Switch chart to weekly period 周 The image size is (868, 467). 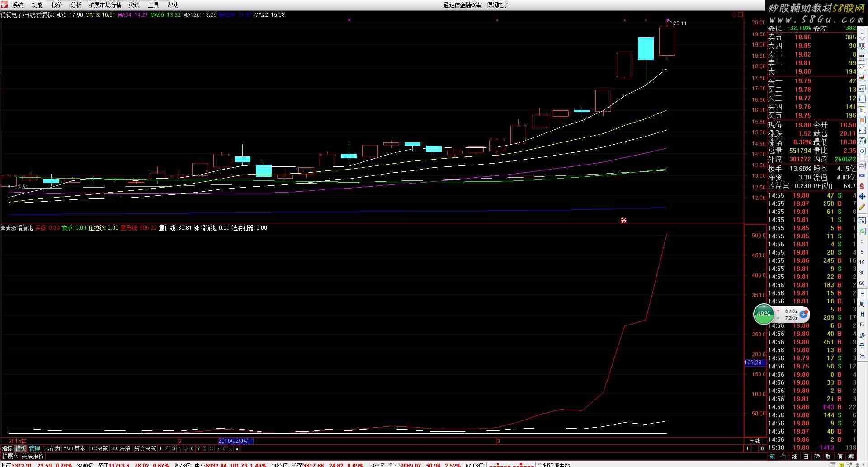click(862, 304)
